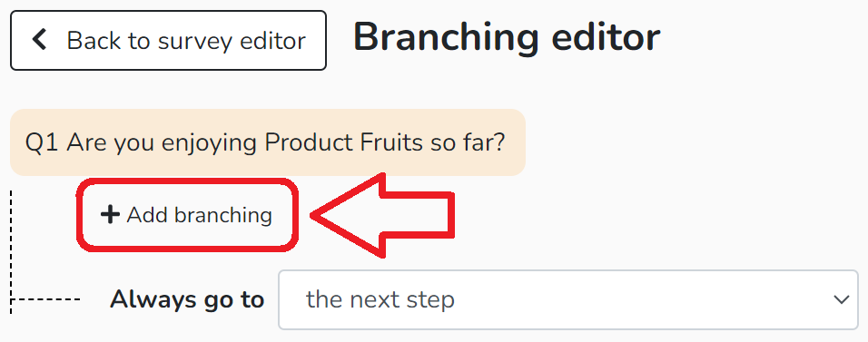The height and width of the screenshot is (342, 868).
Task: Click the plus icon beside Add branching
Action: (x=110, y=215)
